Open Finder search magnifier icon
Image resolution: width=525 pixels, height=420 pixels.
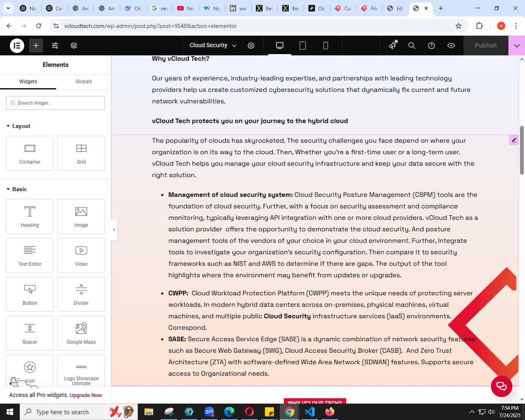tap(412, 46)
